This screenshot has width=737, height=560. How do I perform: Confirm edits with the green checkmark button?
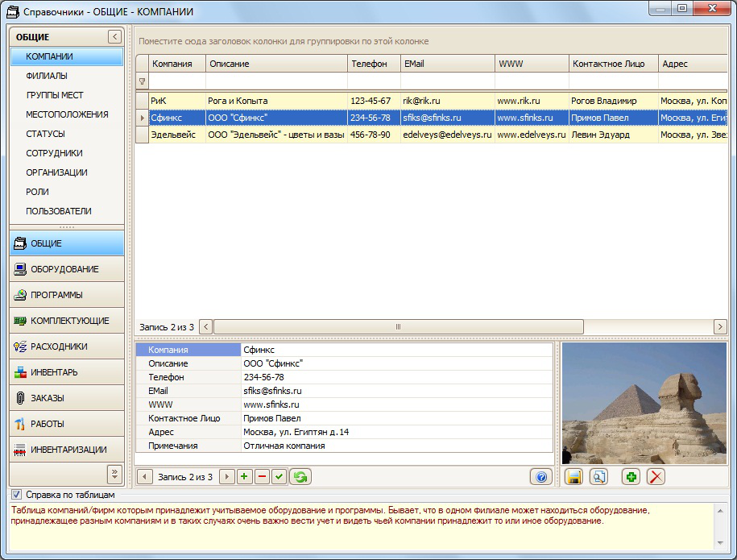279,477
